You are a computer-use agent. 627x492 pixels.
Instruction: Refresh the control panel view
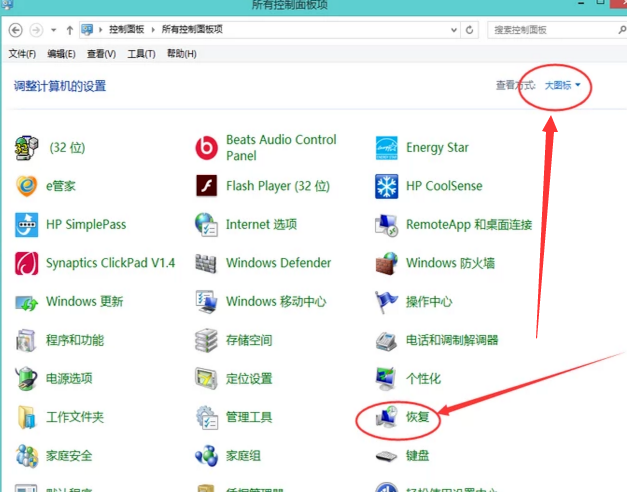(x=469, y=30)
